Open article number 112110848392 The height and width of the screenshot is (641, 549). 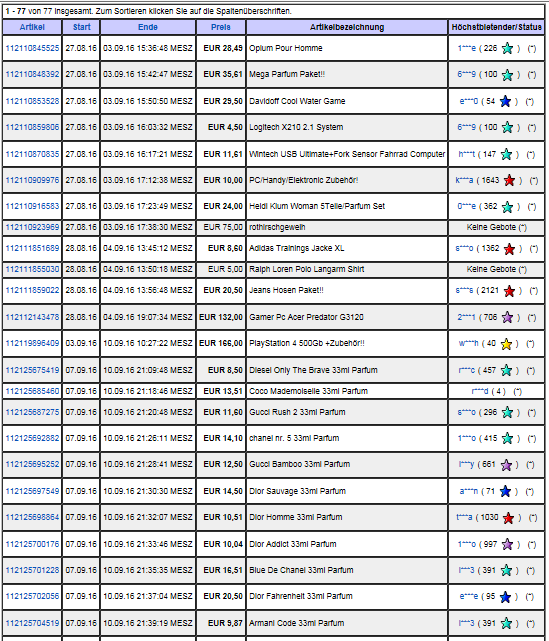coord(32,74)
